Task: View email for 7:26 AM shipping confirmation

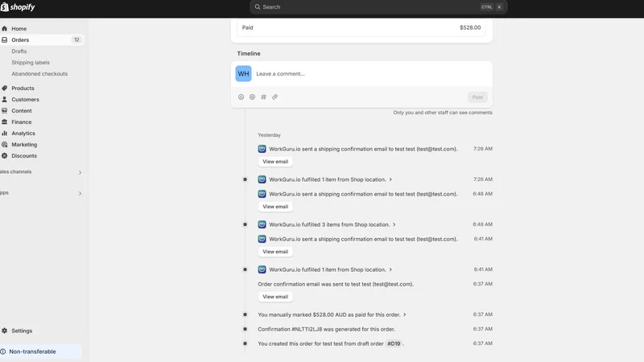Action: click(275, 162)
